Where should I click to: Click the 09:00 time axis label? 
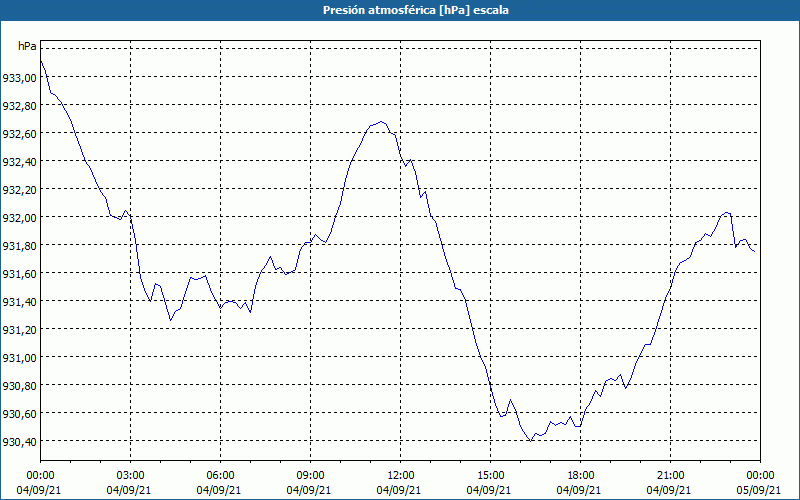click(x=310, y=476)
